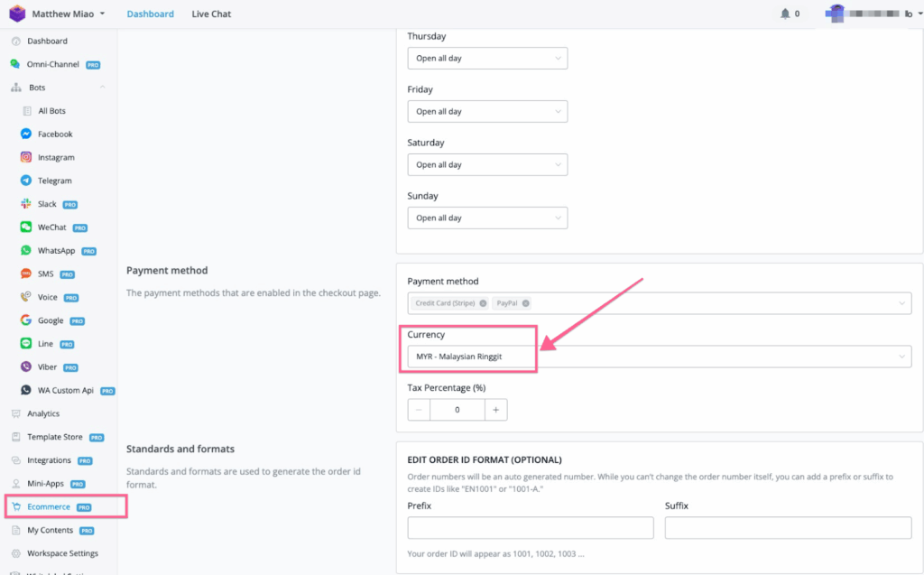The height and width of the screenshot is (575, 924).
Task: Select the Viber bot icon
Action: (x=26, y=367)
